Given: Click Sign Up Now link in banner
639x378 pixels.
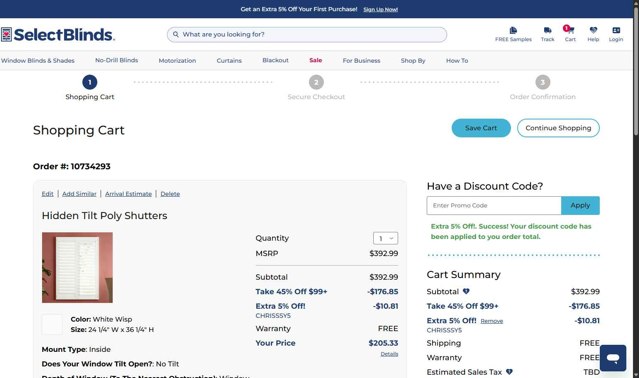Looking at the screenshot, I should click(381, 9).
